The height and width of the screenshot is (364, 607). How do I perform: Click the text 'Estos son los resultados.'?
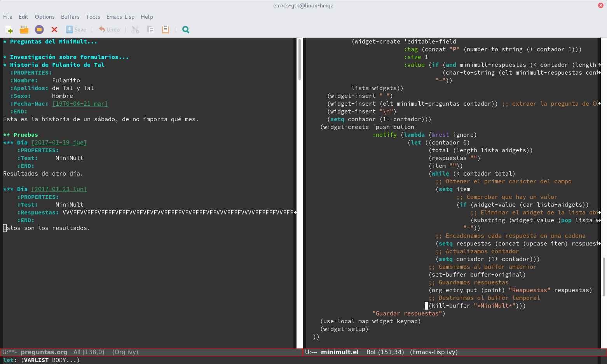pyautogui.click(x=47, y=228)
